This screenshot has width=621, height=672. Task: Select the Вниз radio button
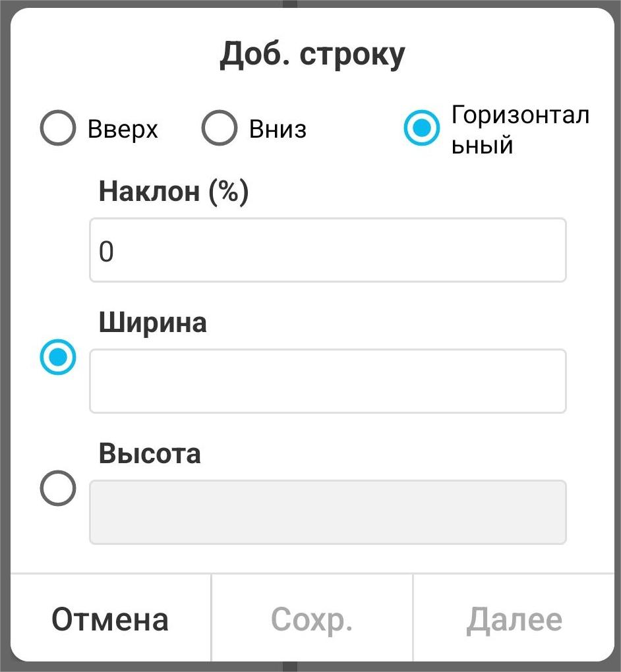coord(219,128)
